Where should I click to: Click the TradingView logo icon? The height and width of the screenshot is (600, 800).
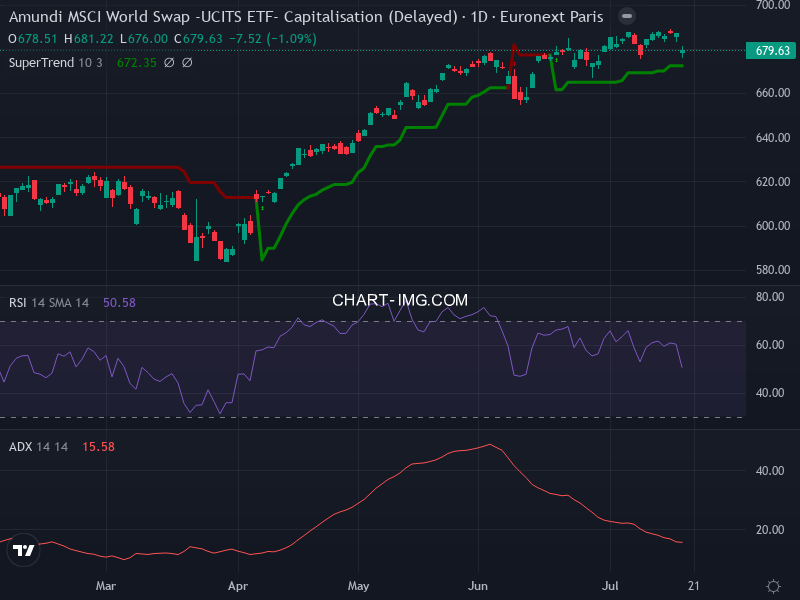click(23, 550)
